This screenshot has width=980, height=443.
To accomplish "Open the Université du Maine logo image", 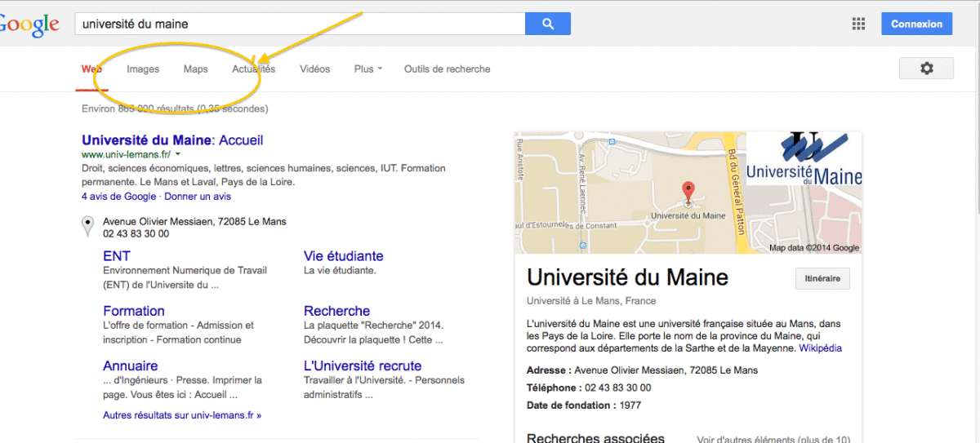I will click(x=804, y=158).
